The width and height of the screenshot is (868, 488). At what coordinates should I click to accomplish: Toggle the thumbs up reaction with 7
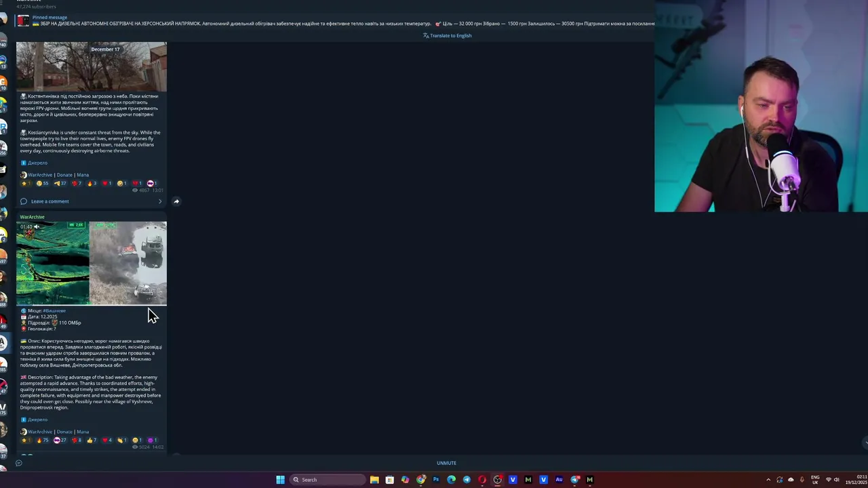pos(93,441)
